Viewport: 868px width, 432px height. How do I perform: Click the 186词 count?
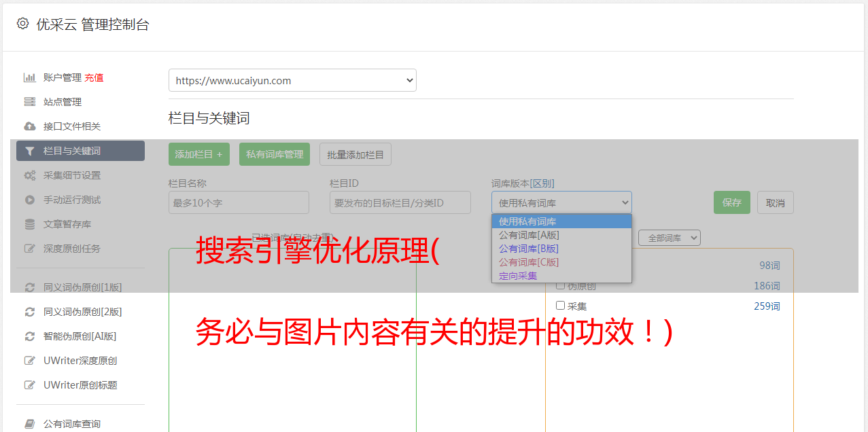767,286
